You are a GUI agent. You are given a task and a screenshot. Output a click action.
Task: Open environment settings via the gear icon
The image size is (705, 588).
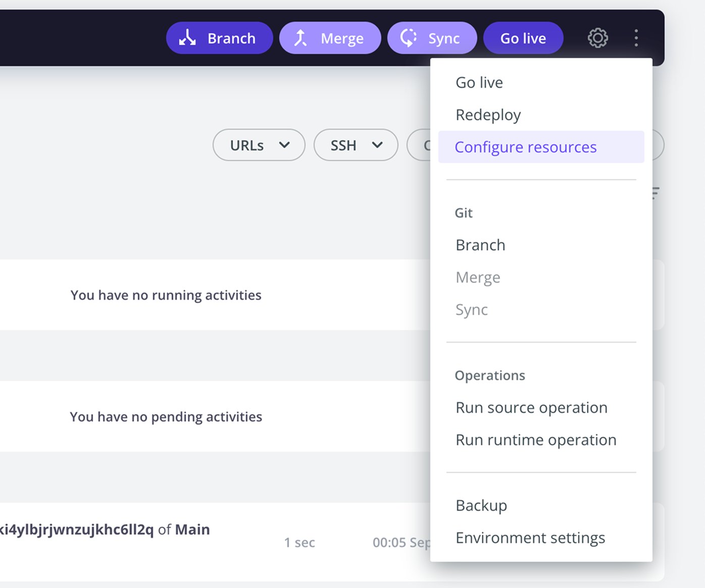598,38
